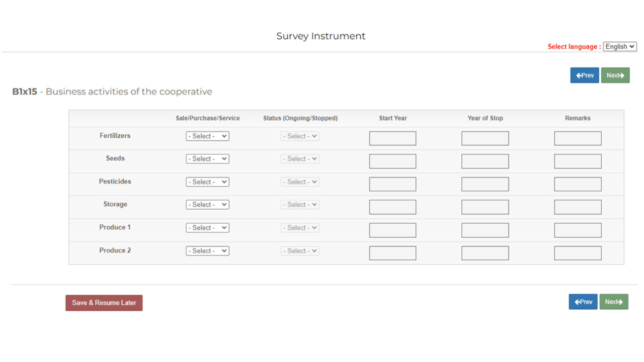Image resolution: width=644 pixels, height=362 pixels.
Task: Click Seeds Year of Stop field
Action: [485, 161]
